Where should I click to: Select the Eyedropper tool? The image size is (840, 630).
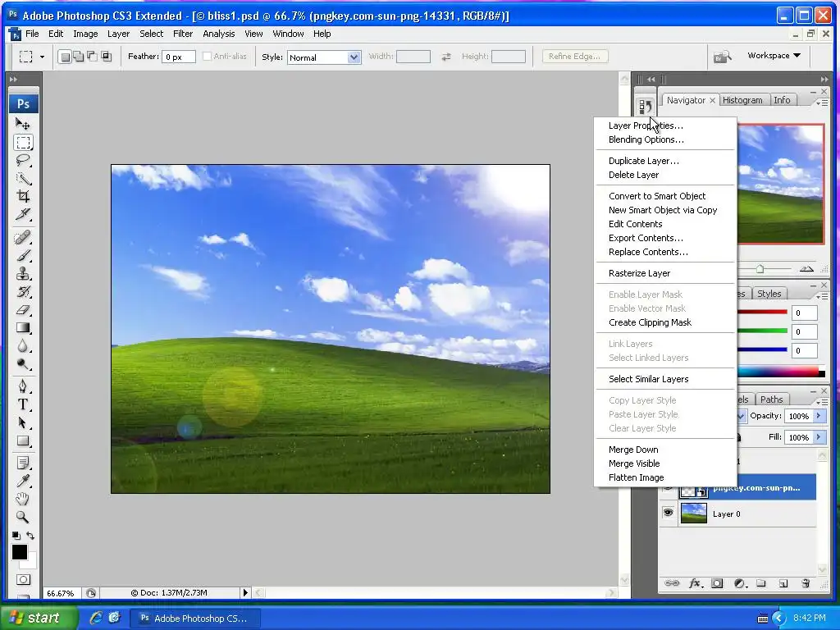click(23, 481)
